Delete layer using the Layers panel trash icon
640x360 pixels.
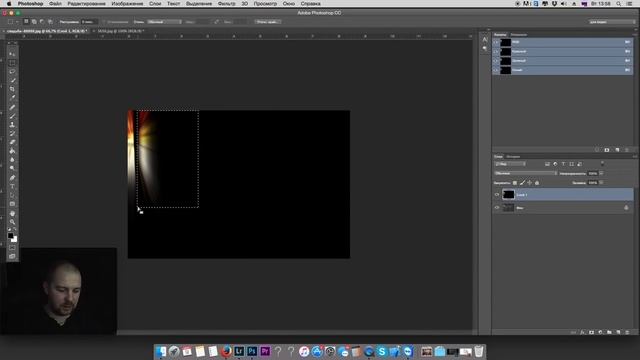pos(627,332)
